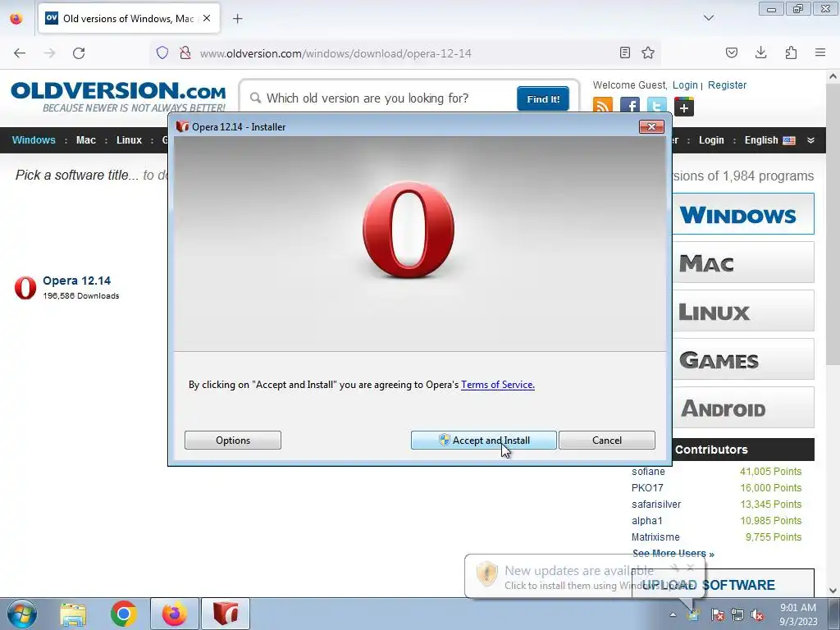The image size is (840, 630).
Task: Focus the old version search field
Action: (381, 98)
